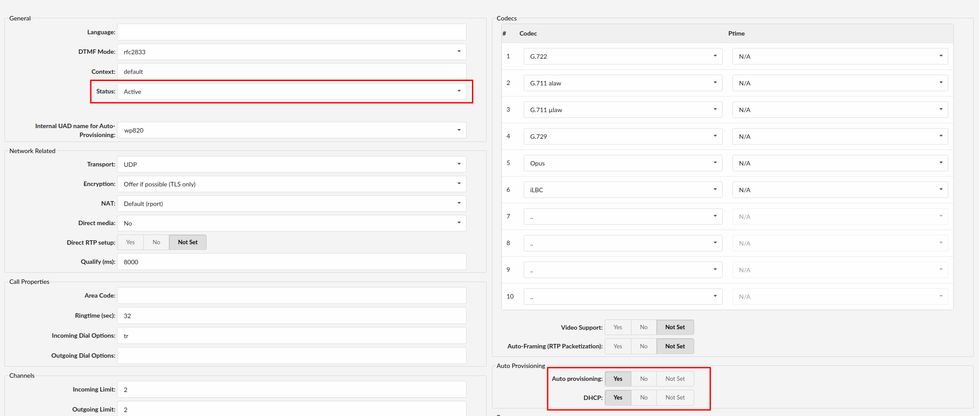This screenshot has width=980, height=416.
Task: Open the empty codec 7 dropdown
Action: 623,217
